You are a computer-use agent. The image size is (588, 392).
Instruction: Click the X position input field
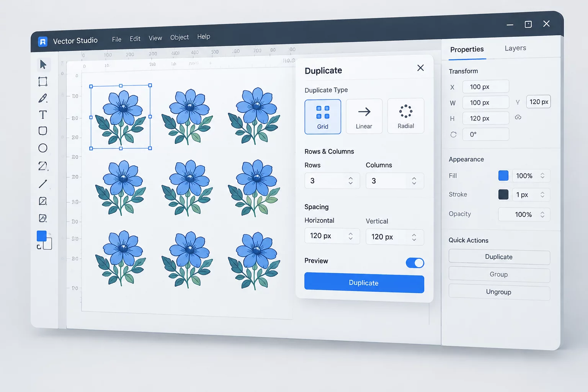486,87
